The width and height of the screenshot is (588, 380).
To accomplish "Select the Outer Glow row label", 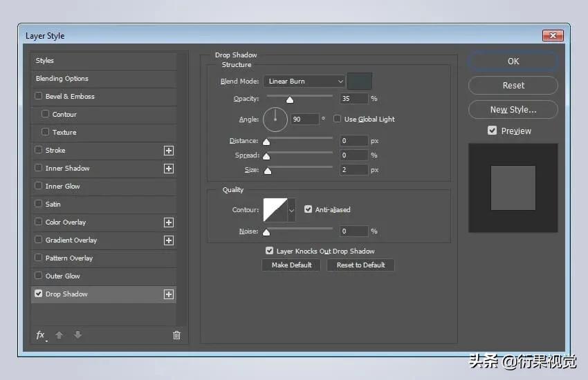I will [63, 276].
